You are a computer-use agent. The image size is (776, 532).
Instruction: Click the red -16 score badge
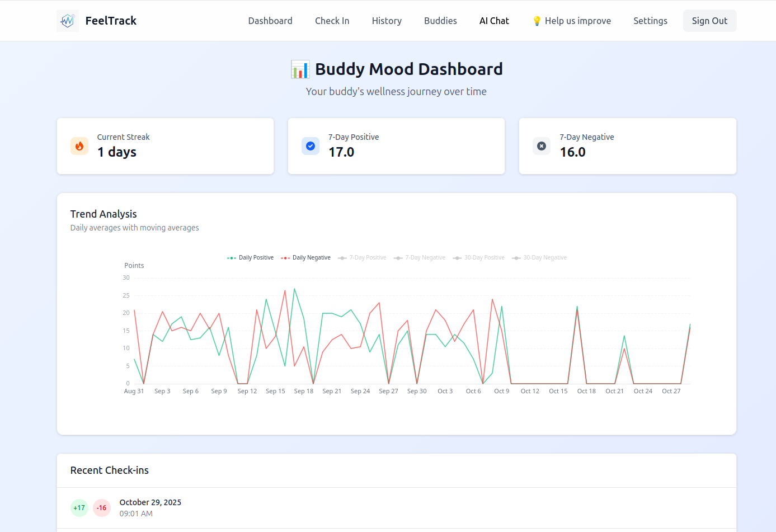pyautogui.click(x=101, y=507)
